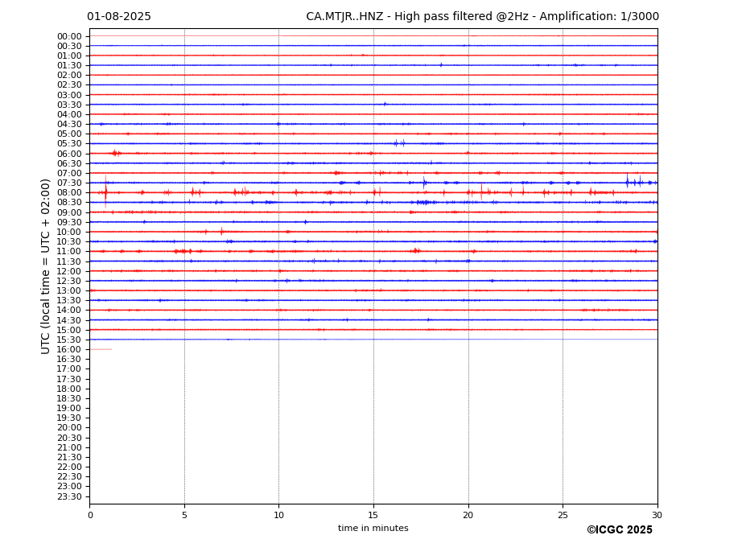Click the x-axis tick label 25

pyautogui.click(x=563, y=515)
